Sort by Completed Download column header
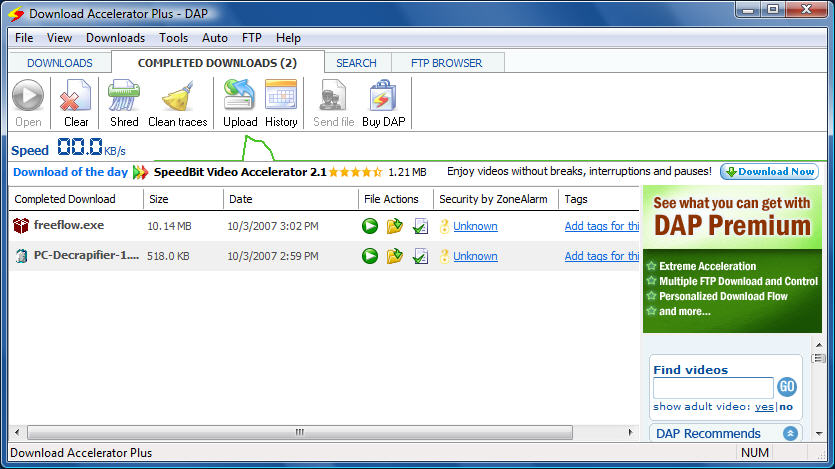 point(76,199)
